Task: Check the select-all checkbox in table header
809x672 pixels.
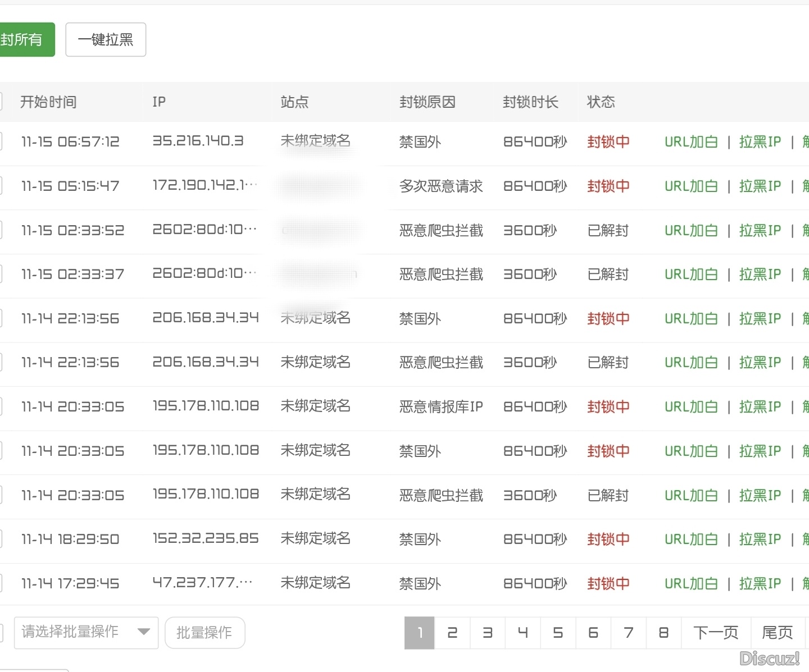Action: pyautogui.click(x=2, y=102)
